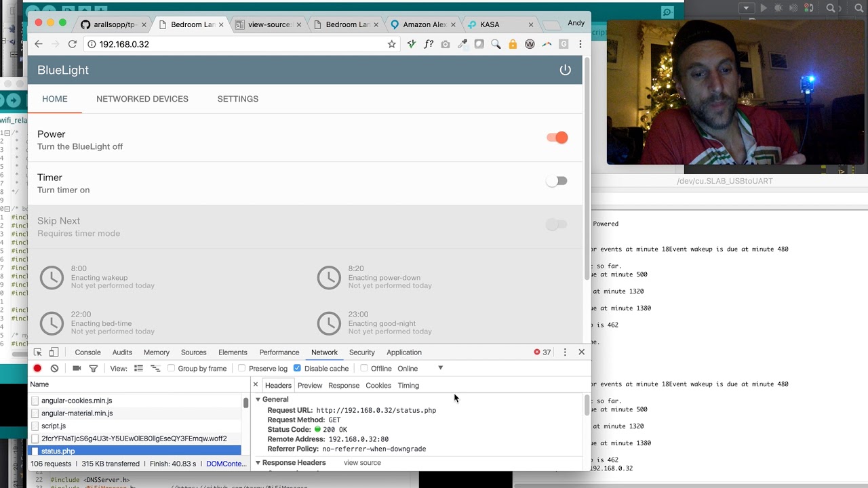Enable the Offline checkbox
The width and height of the screenshot is (868, 488).
click(x=364, y=369)
